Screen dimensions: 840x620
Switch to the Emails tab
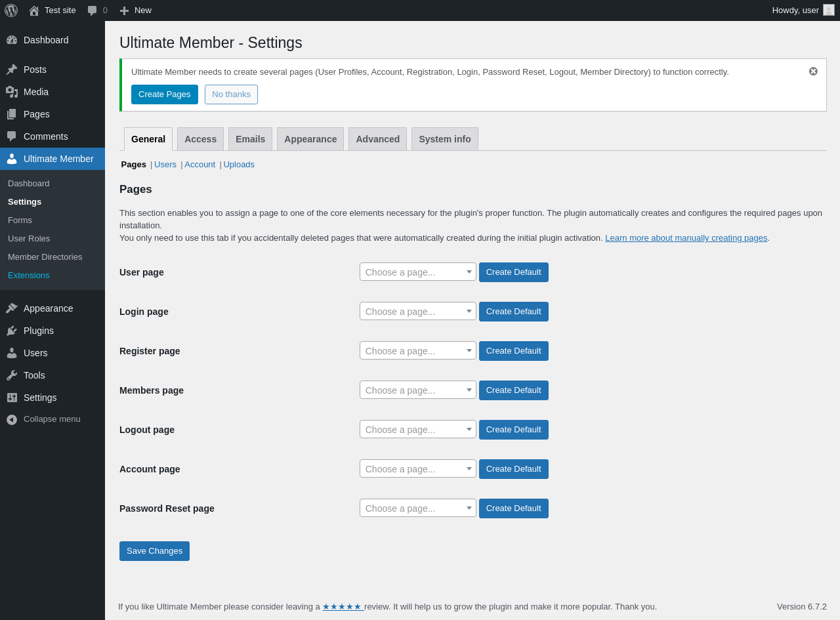click(250, 139)
